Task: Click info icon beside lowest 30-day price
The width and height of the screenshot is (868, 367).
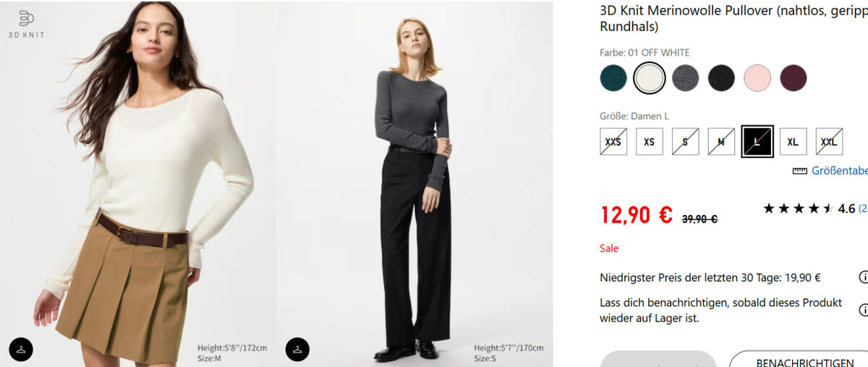Action: [862, 277]
